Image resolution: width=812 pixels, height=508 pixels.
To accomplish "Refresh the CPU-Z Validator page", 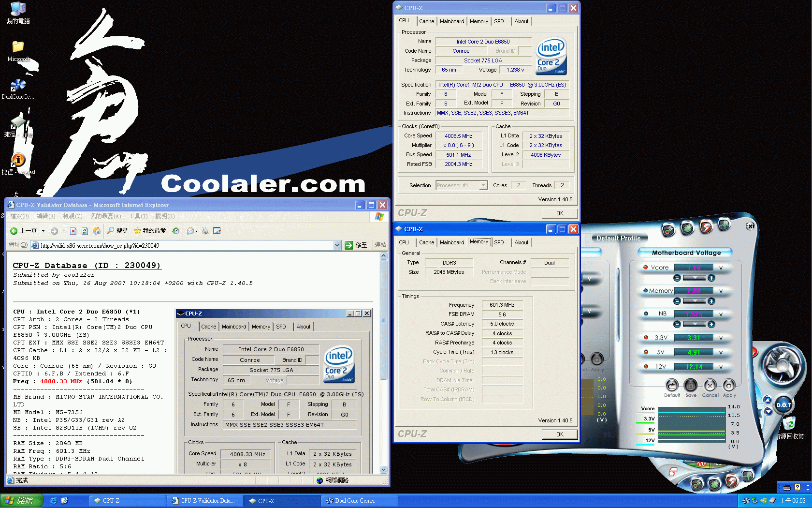I will point(85,231).
